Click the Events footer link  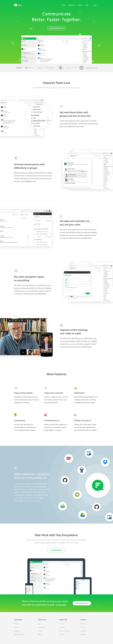40,631
